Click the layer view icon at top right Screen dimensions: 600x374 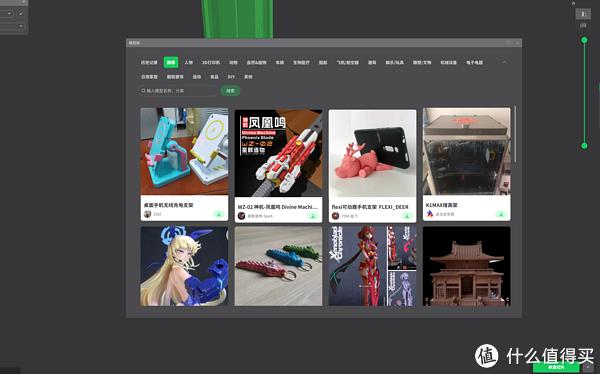tap(583, 14)
